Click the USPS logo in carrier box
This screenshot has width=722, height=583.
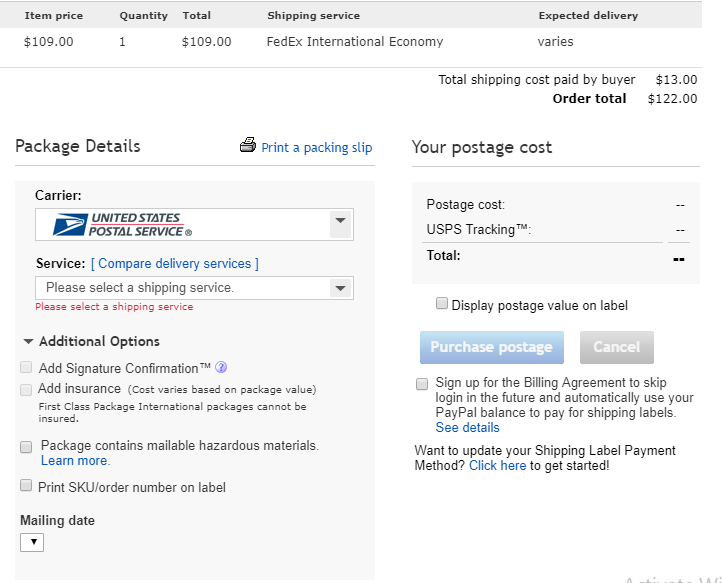tap(122, 225)
